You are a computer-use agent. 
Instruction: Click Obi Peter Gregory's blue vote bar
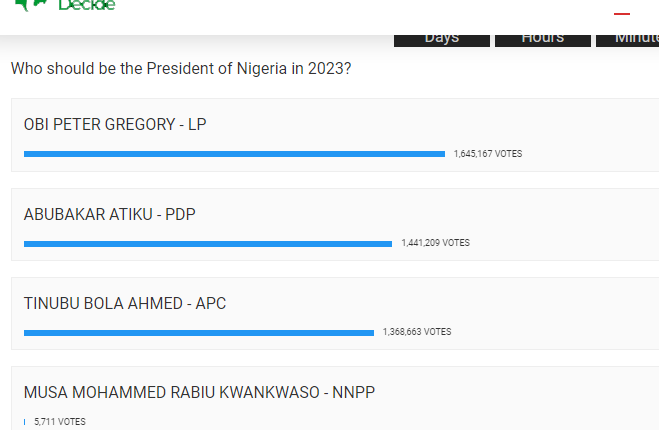point(235,154)
